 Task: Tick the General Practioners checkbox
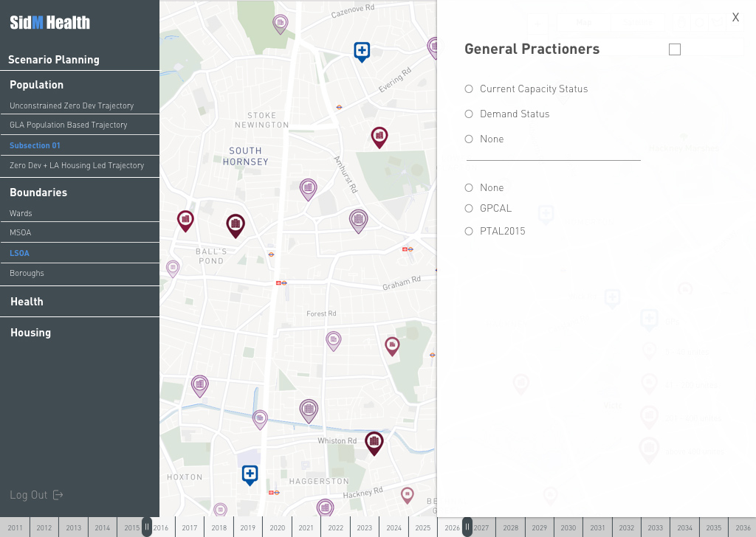point(675,49)
